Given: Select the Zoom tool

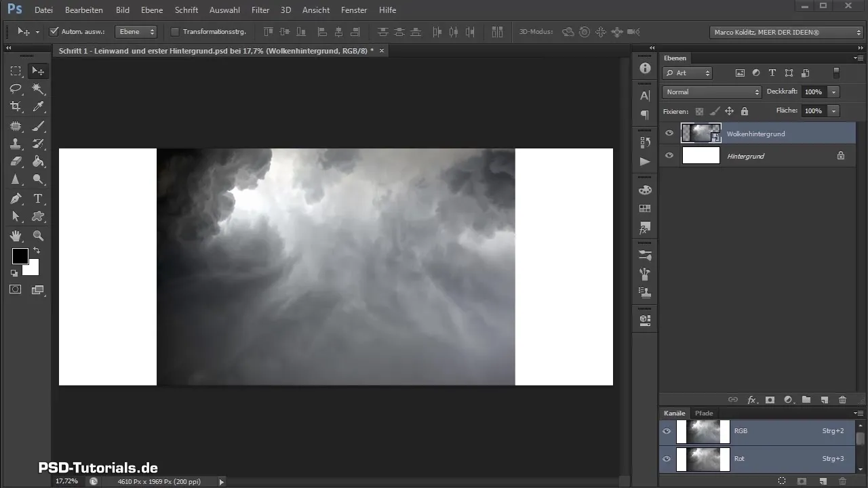Looking at the screenshot, I should [39, 236].
